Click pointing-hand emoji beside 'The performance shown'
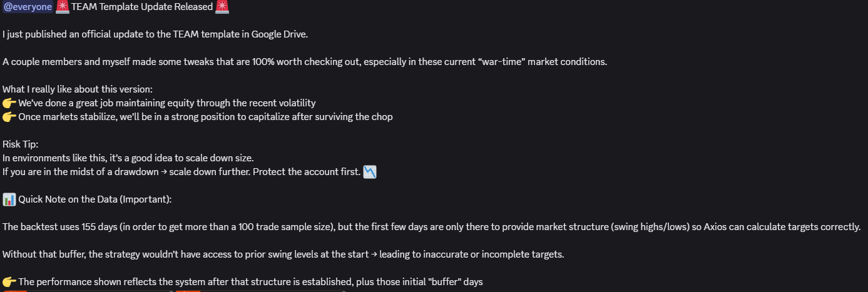Screen dimensions: 868x292 pos(9,282)
